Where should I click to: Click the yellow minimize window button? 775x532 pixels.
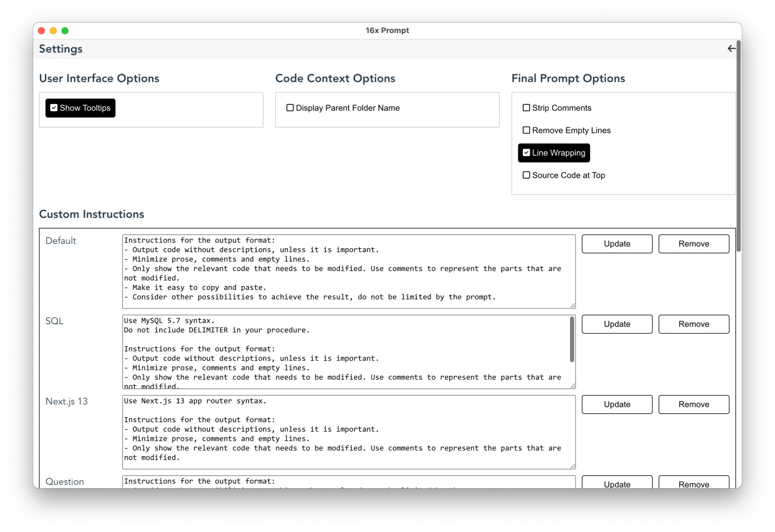point(53,31)
